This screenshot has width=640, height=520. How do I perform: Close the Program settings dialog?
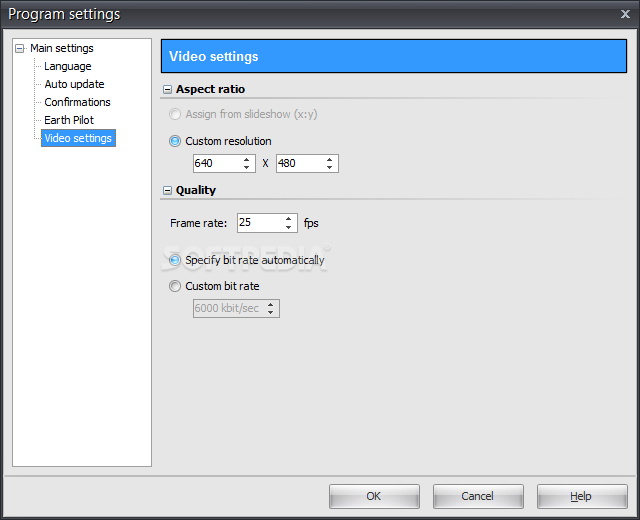pos(625,14)
